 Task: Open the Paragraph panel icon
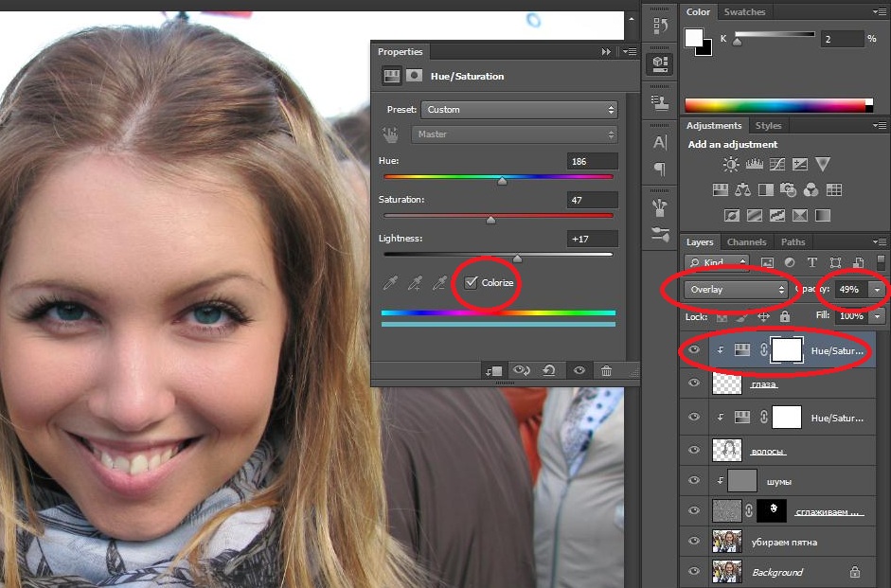660,169
